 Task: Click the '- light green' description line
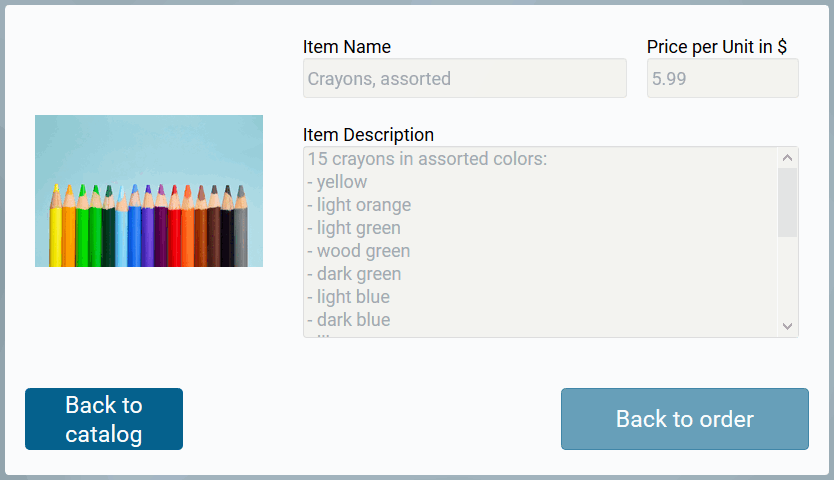354,228
